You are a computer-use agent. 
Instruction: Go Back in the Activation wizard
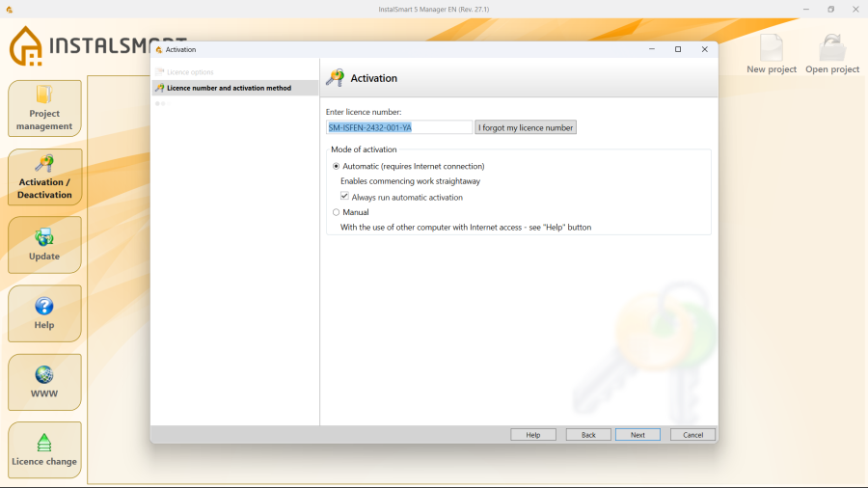588,435
